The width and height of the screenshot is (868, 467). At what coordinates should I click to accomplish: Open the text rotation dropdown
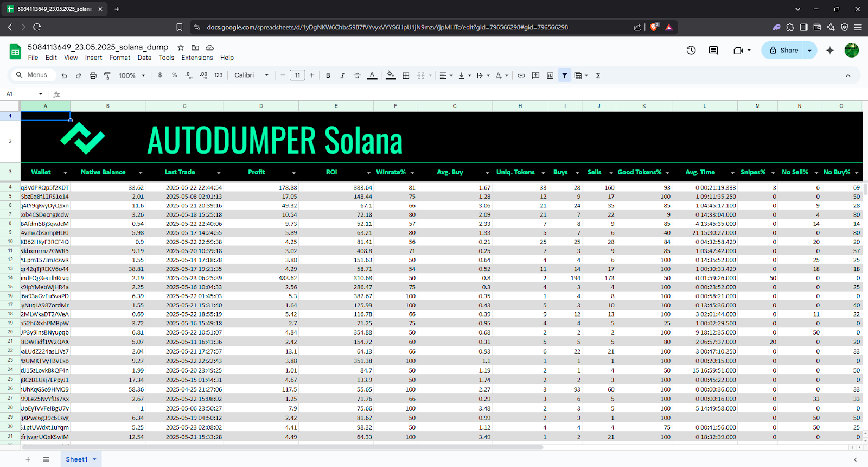(x=501, y=75)
